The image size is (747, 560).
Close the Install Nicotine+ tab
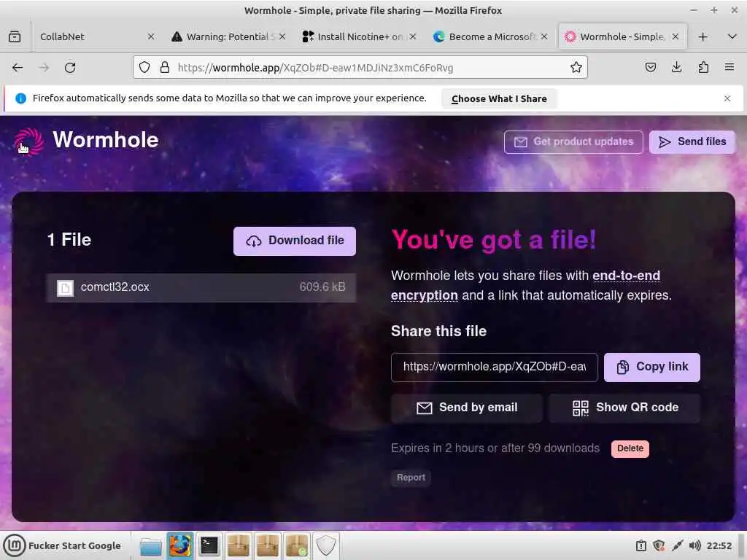[x=413, y=36]
